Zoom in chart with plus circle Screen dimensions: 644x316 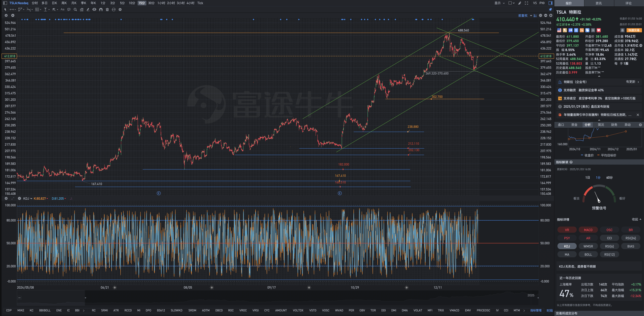point(551,16)
